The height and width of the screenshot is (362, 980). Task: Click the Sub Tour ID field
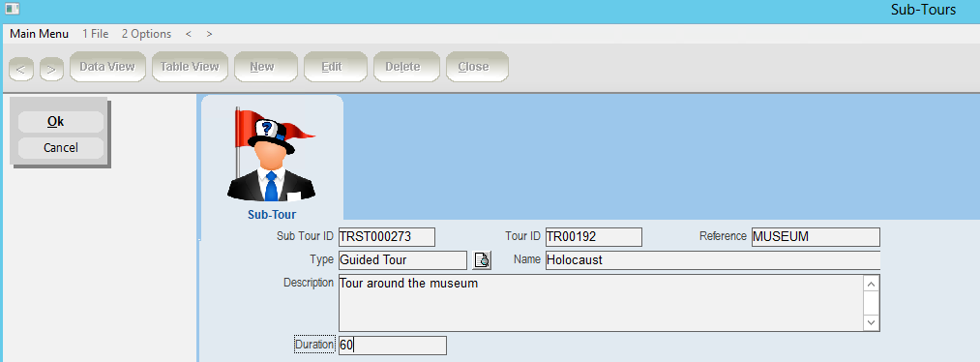[386, 237]
